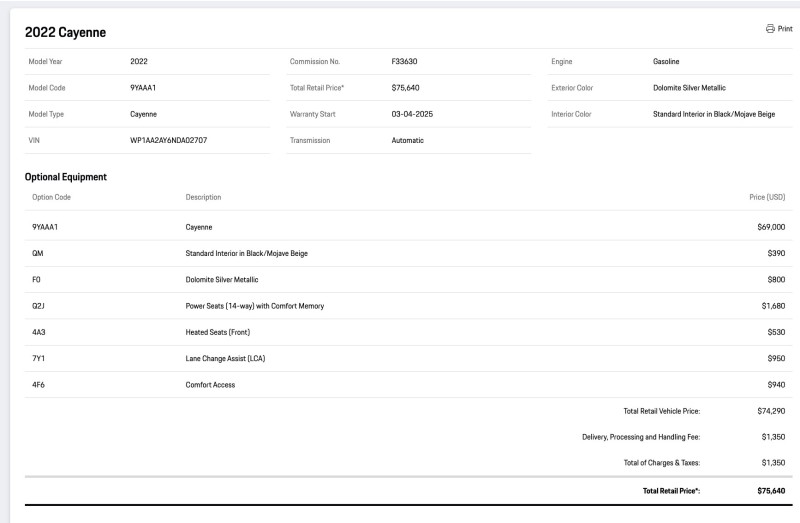Select Power Seats (14-way) with Comfort Memory
800x523 pixels.
[255, 306]
